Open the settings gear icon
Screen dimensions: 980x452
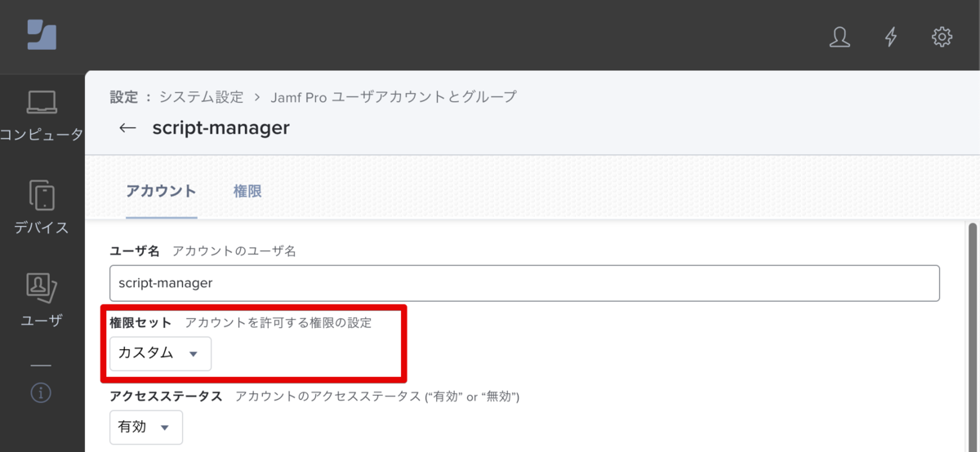(942, 37)
